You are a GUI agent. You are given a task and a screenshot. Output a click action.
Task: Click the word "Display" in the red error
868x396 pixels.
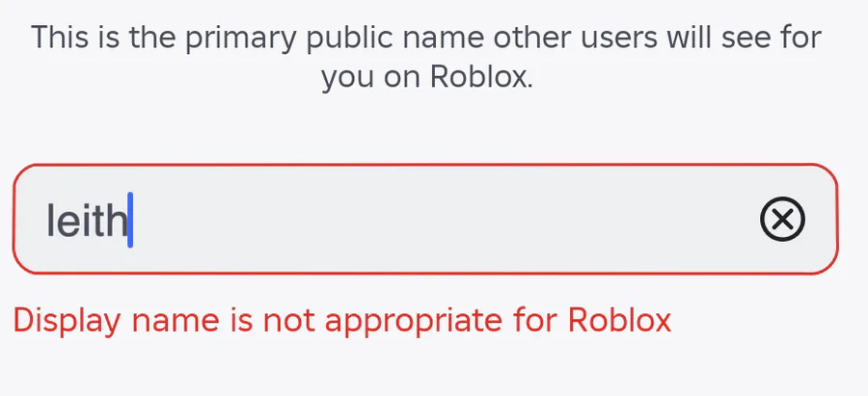[67, 321]
